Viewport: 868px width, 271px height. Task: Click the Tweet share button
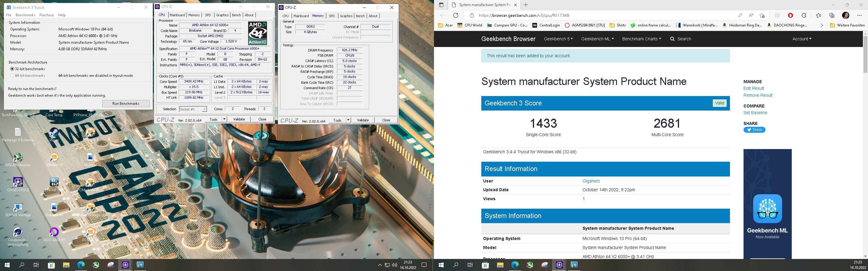(x=754, y=130)
